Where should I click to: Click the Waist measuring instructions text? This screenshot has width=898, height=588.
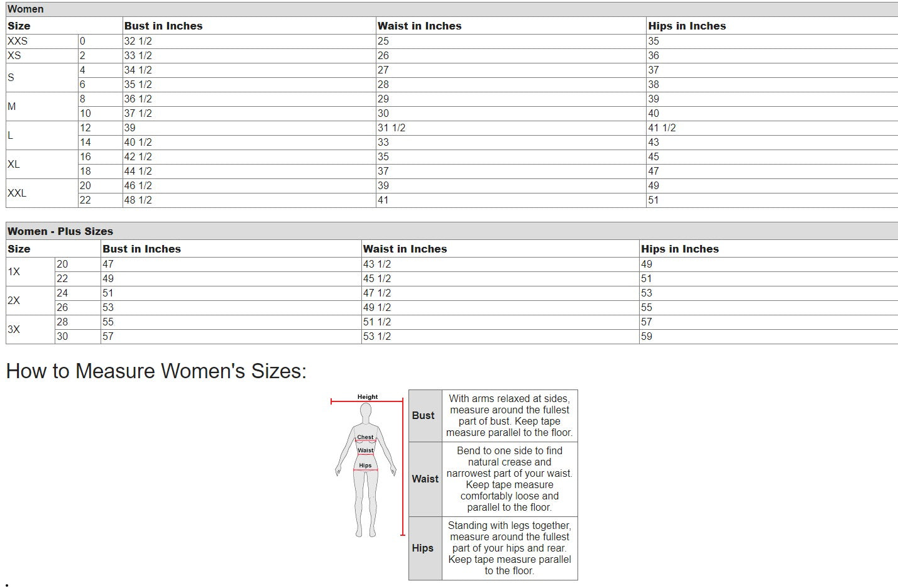tap(509, 479)
